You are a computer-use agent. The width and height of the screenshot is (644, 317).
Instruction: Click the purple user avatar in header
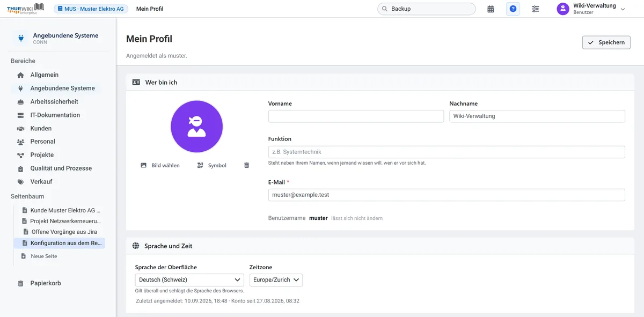[563, 9]
